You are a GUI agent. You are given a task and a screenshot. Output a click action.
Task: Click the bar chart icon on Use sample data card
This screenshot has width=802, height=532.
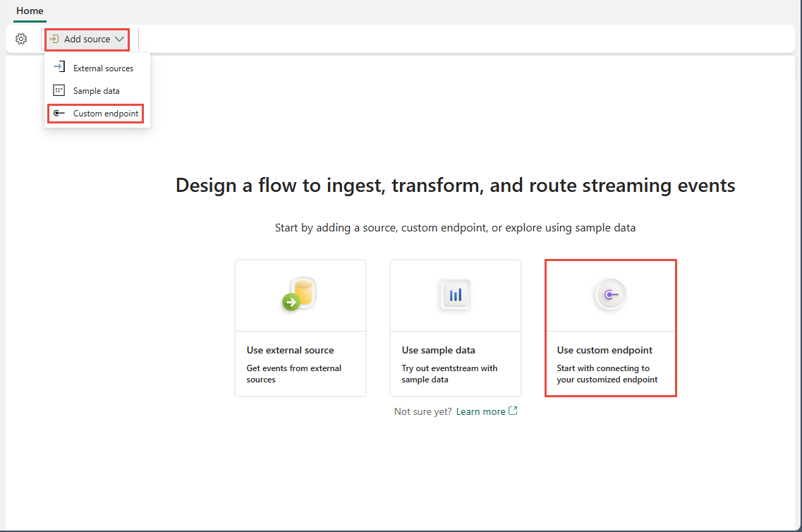coord(455,295)
